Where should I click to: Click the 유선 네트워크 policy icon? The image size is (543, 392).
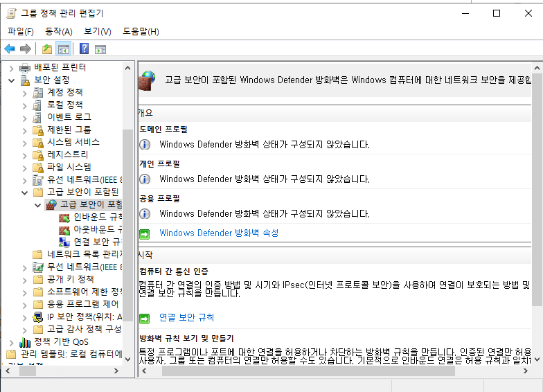coord(37,180)
